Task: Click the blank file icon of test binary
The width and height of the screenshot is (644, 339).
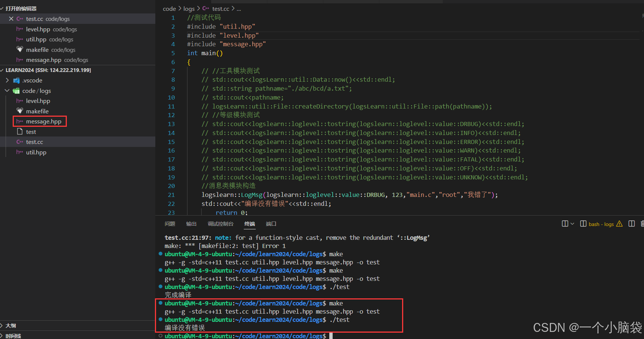Action: pyautogui.click(x=20, y=132)
